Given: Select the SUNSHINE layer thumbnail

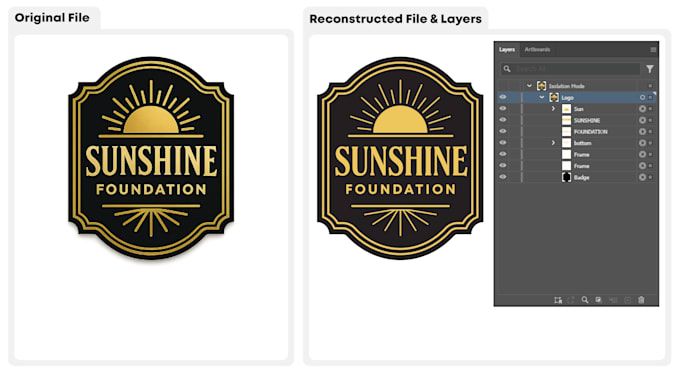Looking at the screenshot, I should pyautogui.click(x=566, y=120).
